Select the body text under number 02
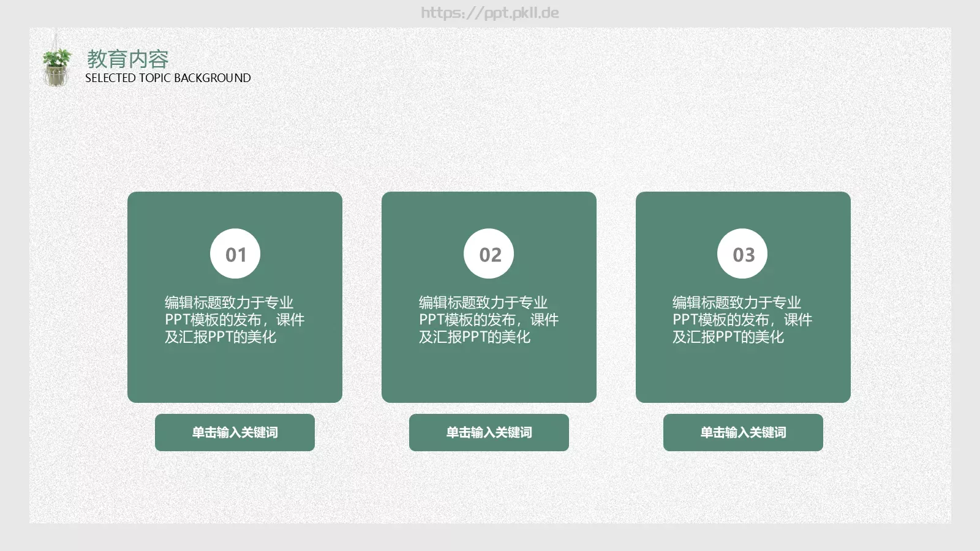This screenshot has width=980, height=551. [489, 319]
